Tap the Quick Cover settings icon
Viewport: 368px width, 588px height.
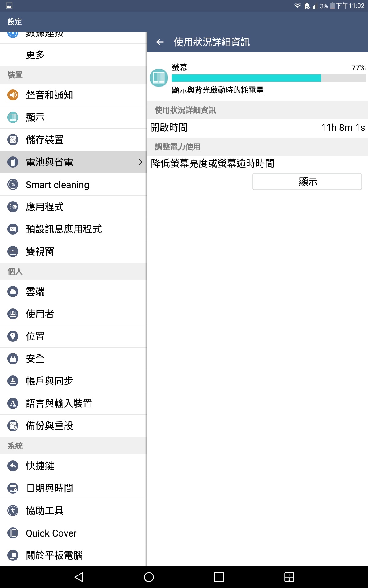point(13,533)
